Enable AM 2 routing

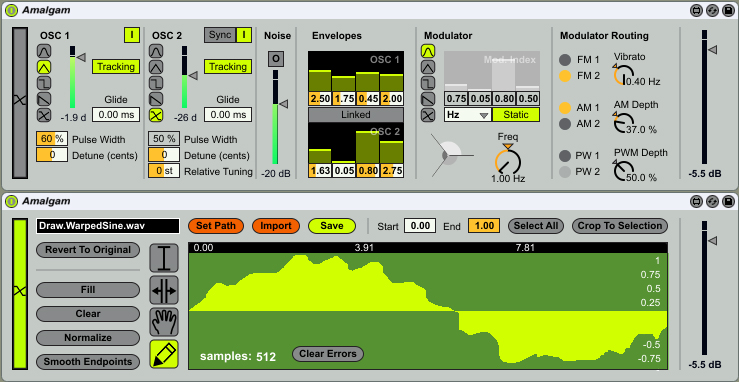point(565,124)
